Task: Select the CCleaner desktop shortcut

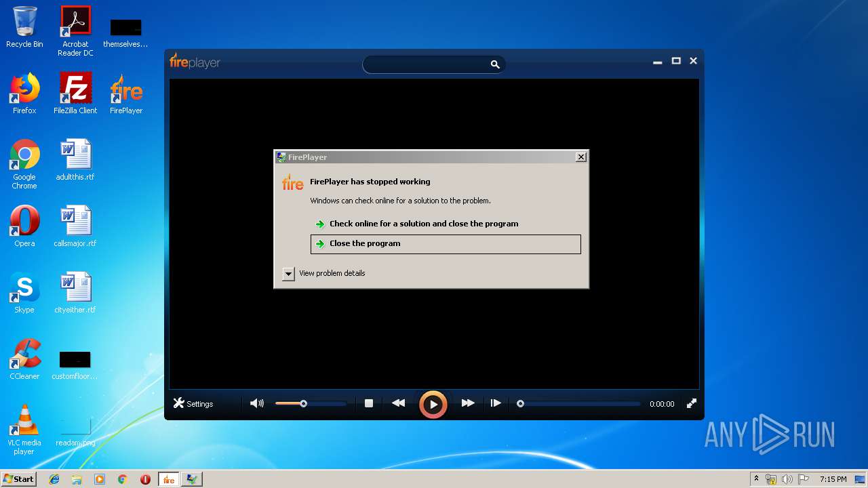Action: click(x=24, y=359)
